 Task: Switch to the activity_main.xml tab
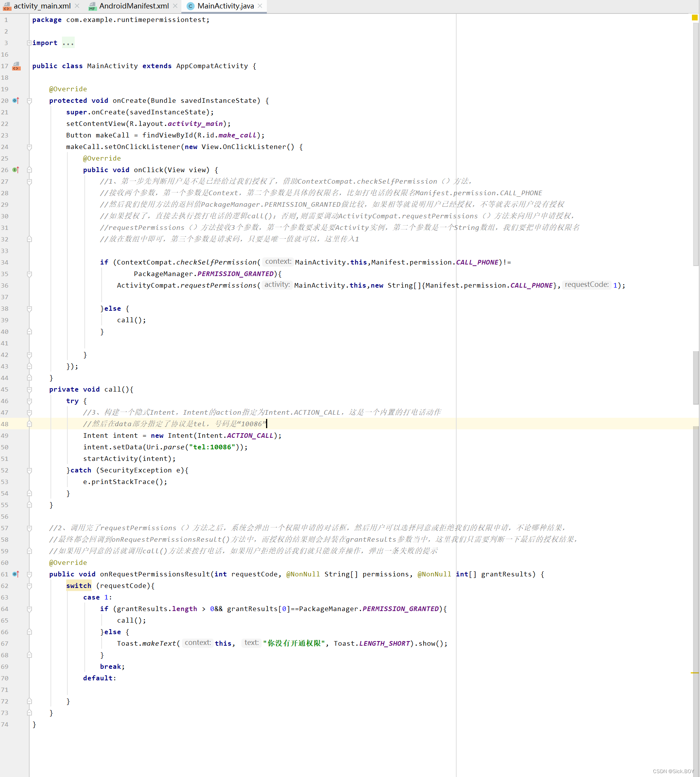[42, 6]
